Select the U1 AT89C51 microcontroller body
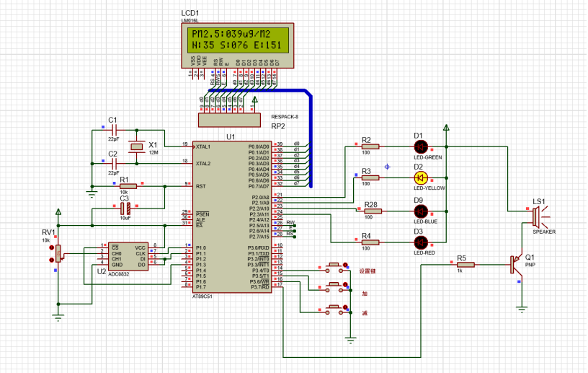Screen dimensions: 588x373 click(232, 216)
